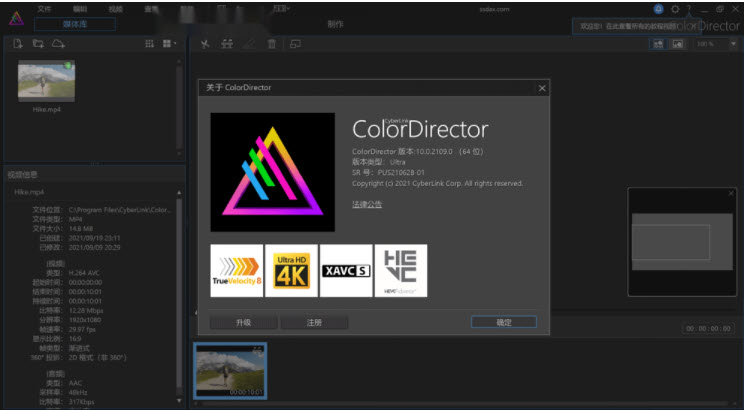The image size is (744, 410).
Task: Click the help question mark icon
Action: click(x=688, y=8)
